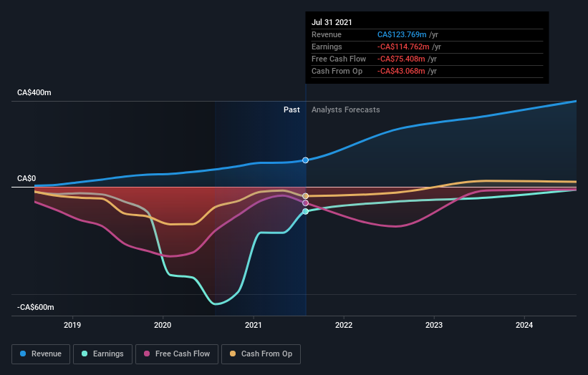This screenshot has height=375, width=588.
Task: Click the -CA$114.762m earnings value
Action: (x=403, y=47)
